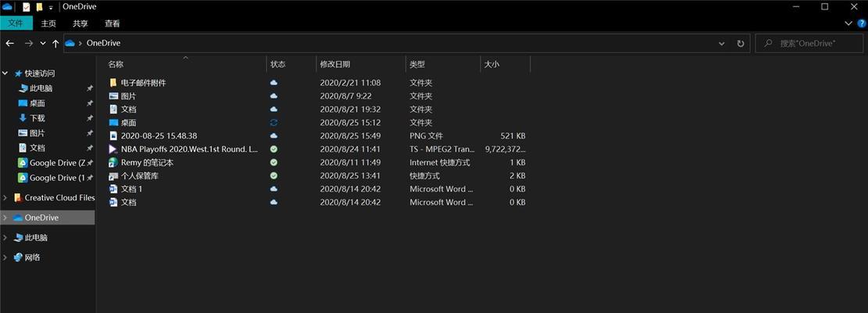Select OneDrive in navigation pane
868x313 pixels.
point(41,218)
